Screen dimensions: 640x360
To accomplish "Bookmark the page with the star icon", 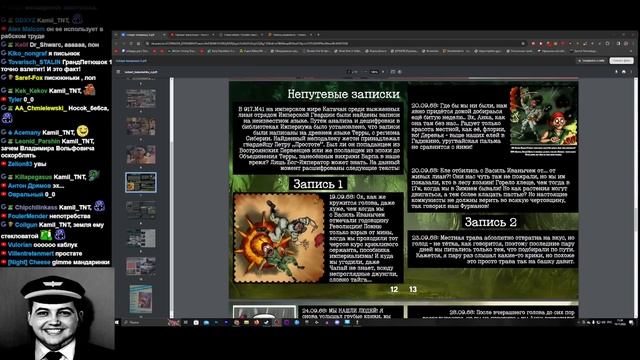I will 523,44.
